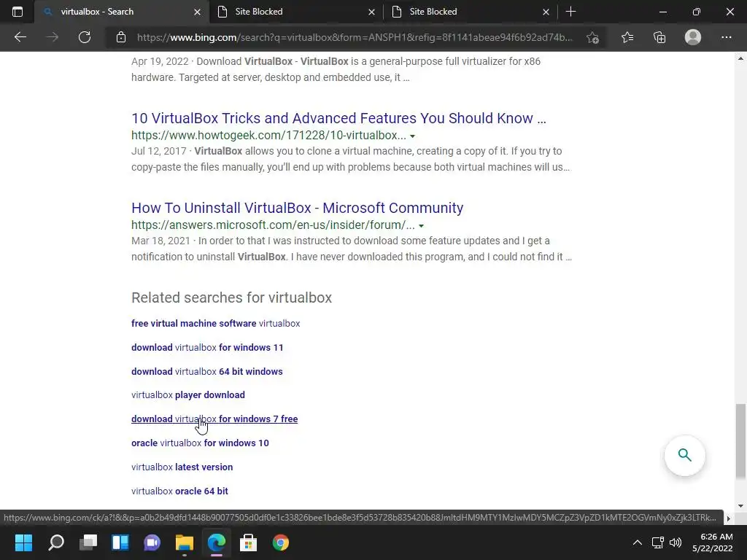
Task: Close the second Site Blocked tab
Action: click(546, 12)
